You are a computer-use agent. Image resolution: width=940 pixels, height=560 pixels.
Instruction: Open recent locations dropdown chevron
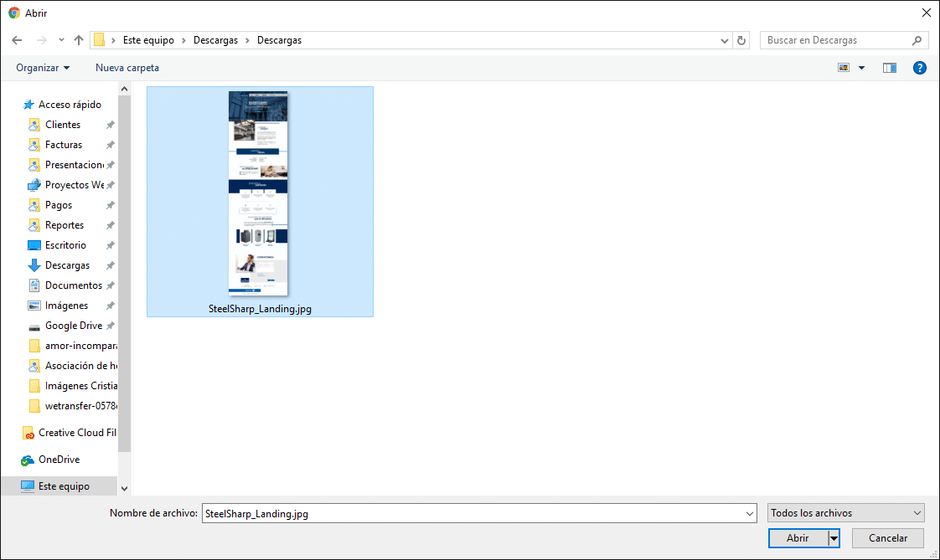click(61, 40)
